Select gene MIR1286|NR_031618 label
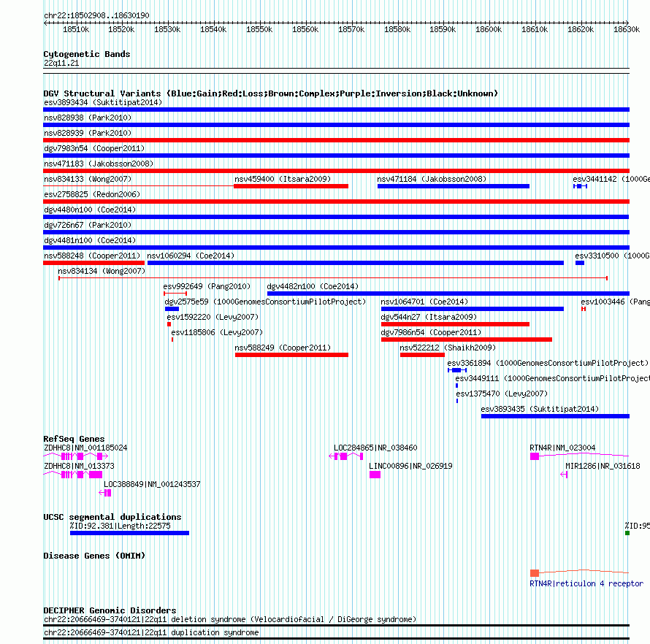Viewport: 650px width, 644px height. click(603, 466)
